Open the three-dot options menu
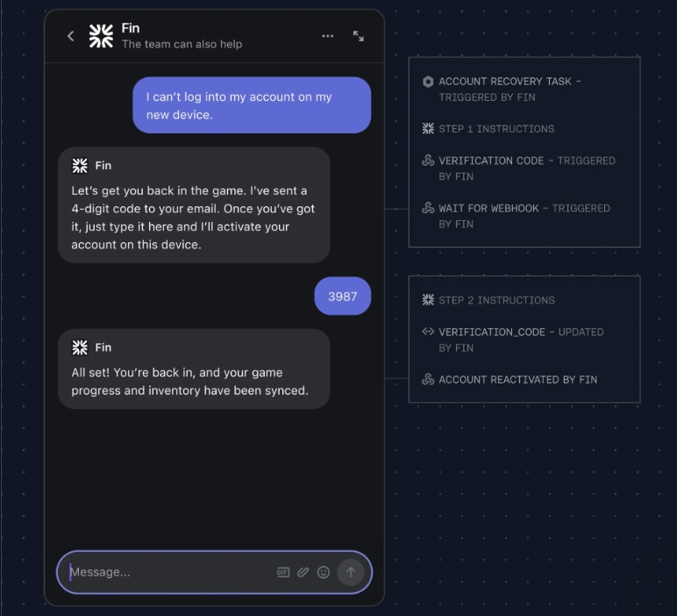The height and width of the screenshot is (616, 677). pos(328,36)
